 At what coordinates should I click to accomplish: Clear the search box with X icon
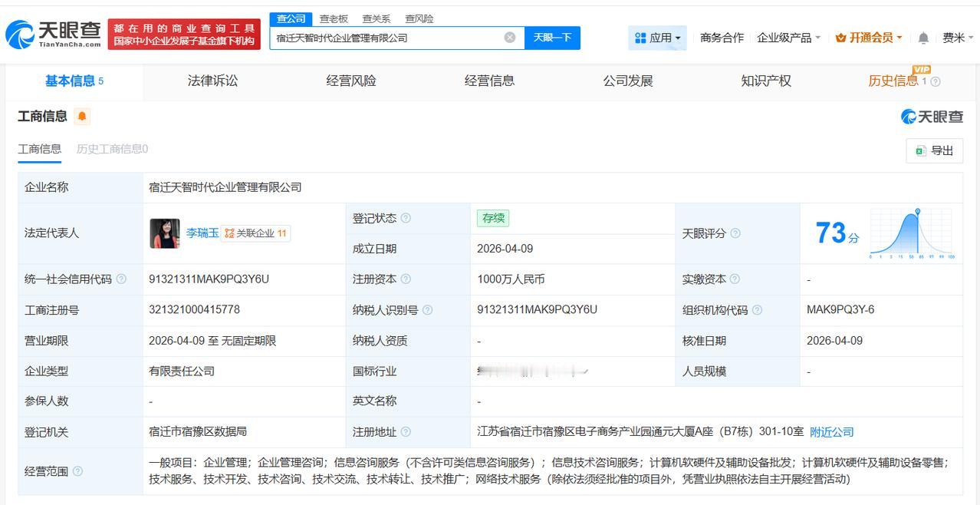click(509, 38)
